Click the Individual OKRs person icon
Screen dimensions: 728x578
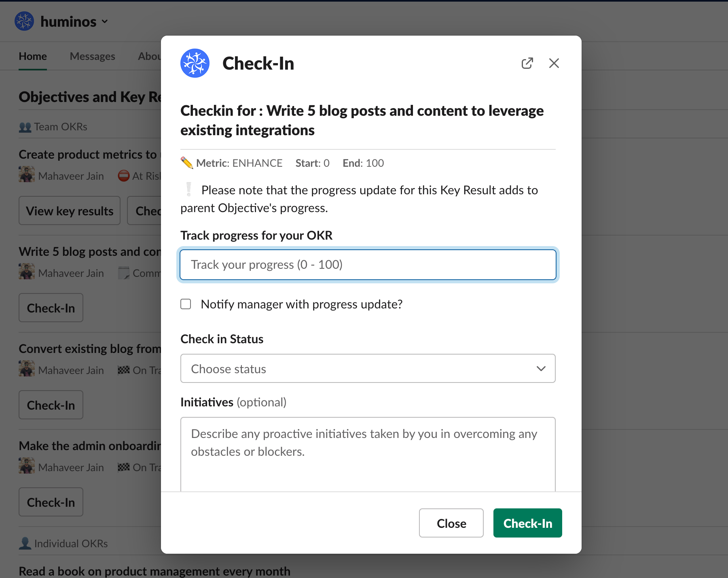point(25,543)
